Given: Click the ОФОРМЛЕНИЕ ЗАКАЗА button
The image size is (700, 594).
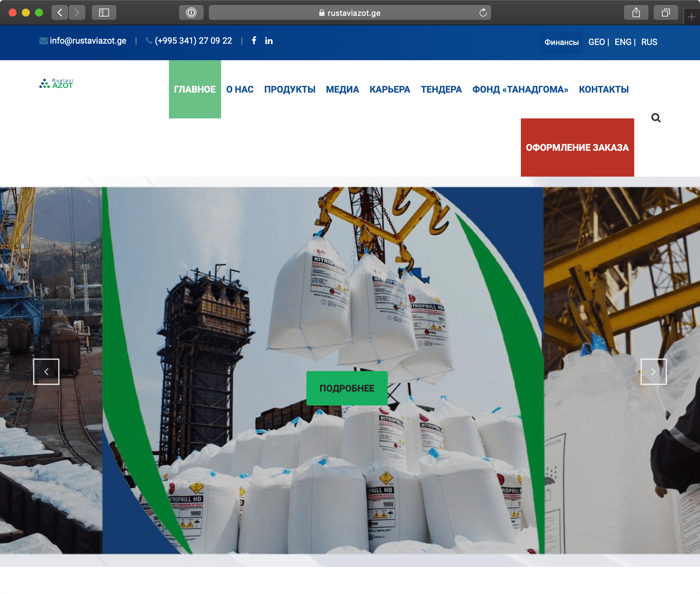Looking at the screenshot, I should (577, 148).
